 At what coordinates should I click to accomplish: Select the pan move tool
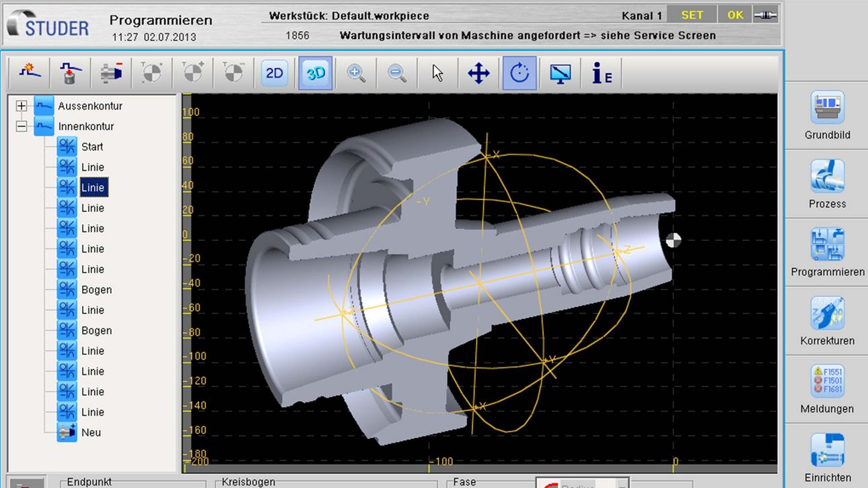(x=478, y=73)
